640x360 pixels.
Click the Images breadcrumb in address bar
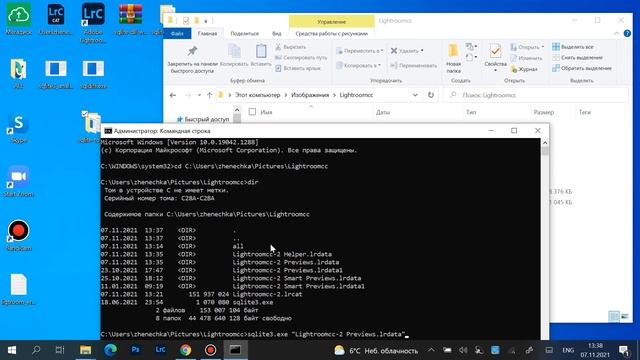point(310,95)
